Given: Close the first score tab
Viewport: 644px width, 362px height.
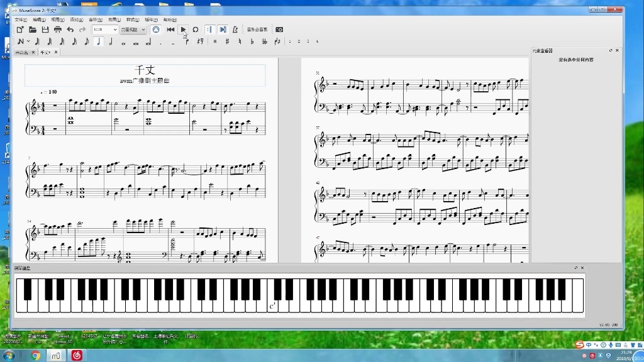Looking at the screenshot, I should [33, 52].
